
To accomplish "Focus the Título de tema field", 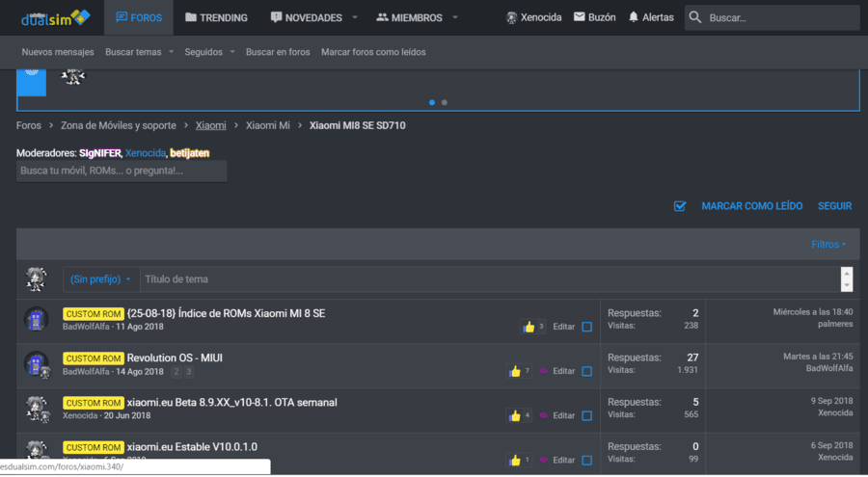I will tap(490, 279).
